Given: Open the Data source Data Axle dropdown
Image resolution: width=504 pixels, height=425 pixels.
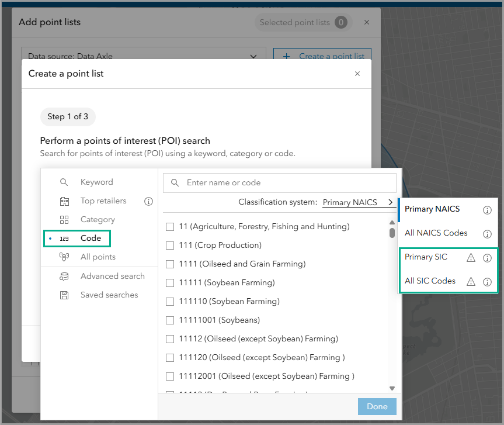Looking at the screenshot, I should click(x=143, y=56).
